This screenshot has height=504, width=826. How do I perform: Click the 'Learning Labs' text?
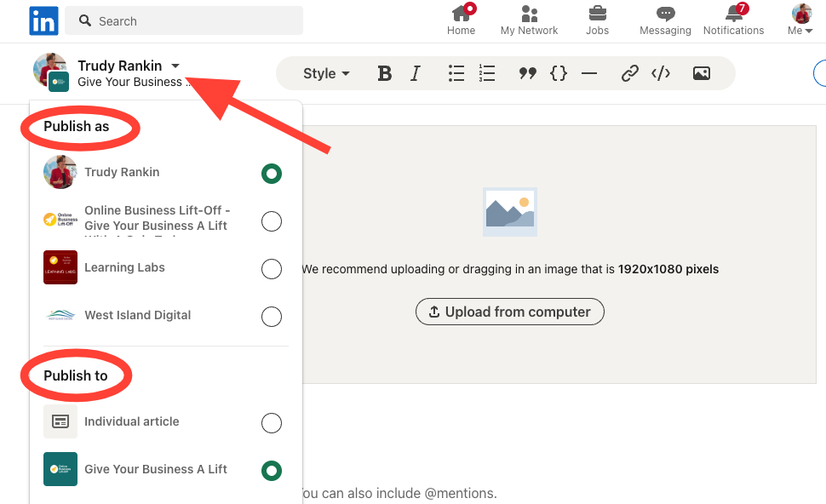pyautogui.click(x=125, y=267)
